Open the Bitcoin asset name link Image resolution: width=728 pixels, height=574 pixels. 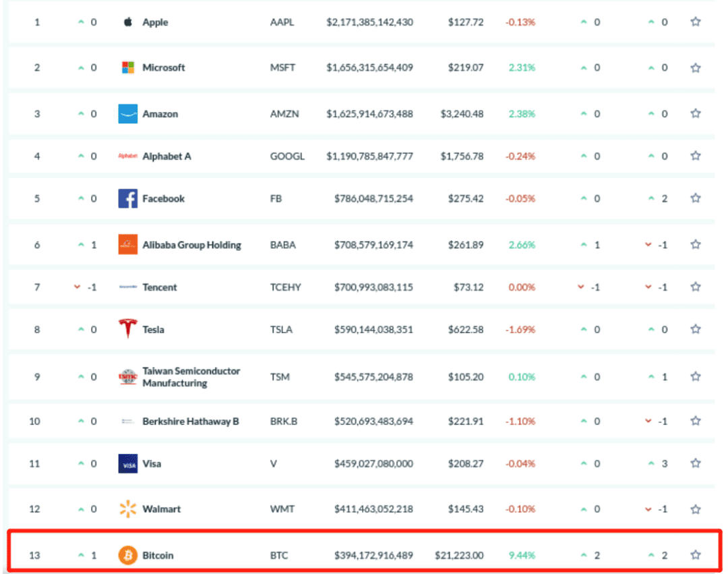[x=158, y=555]
